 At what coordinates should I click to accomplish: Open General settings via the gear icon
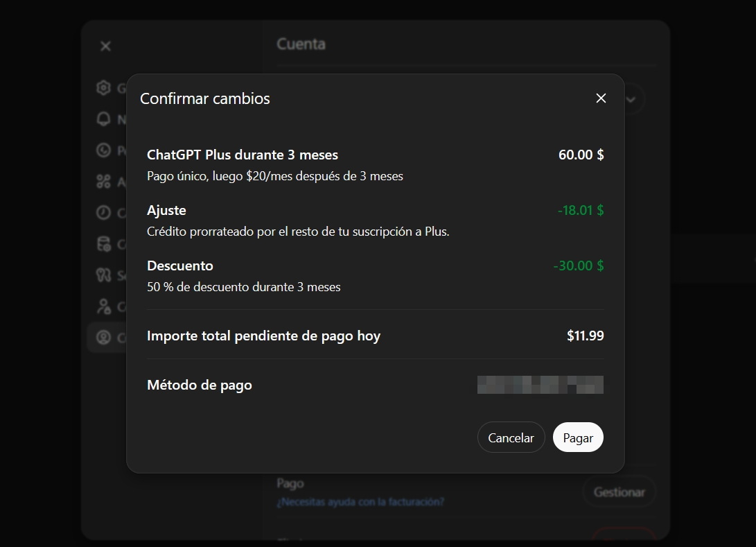coord(104,88)
